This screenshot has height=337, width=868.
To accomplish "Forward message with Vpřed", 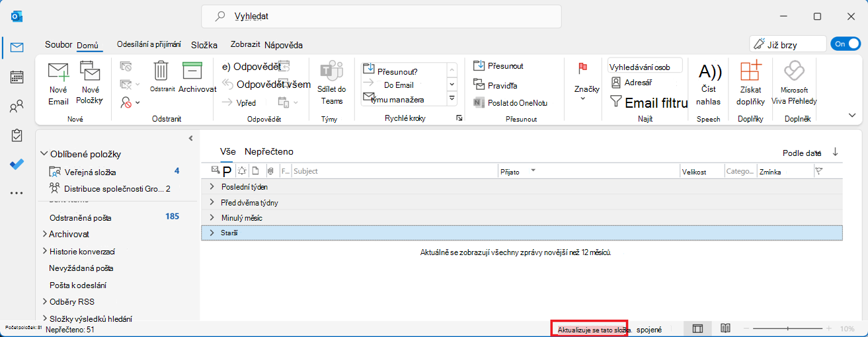I will [x=239, y=102].
